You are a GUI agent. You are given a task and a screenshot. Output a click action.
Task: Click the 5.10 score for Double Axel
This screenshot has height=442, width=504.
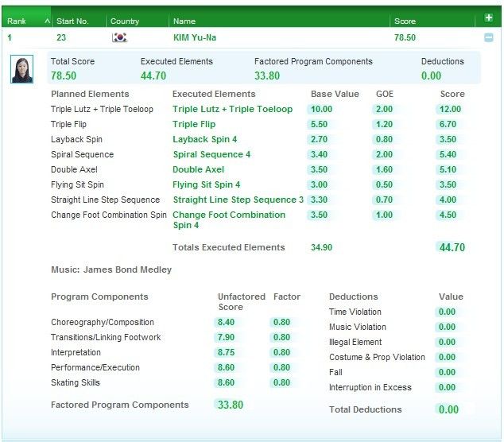(448, 170)
